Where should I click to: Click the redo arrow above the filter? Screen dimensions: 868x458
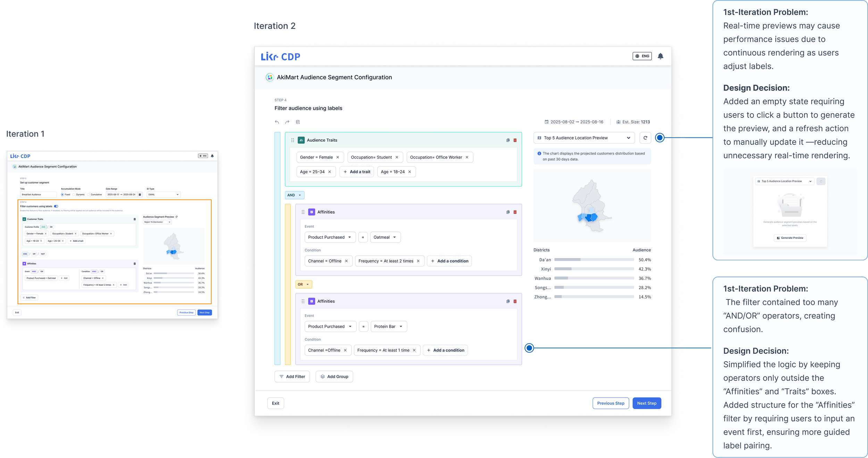(287, 122)
